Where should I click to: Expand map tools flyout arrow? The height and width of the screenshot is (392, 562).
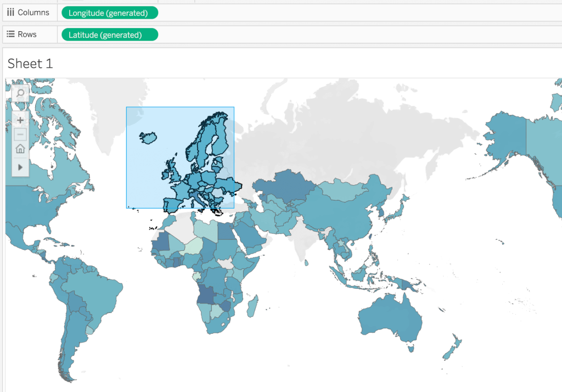tap(20, 167)
